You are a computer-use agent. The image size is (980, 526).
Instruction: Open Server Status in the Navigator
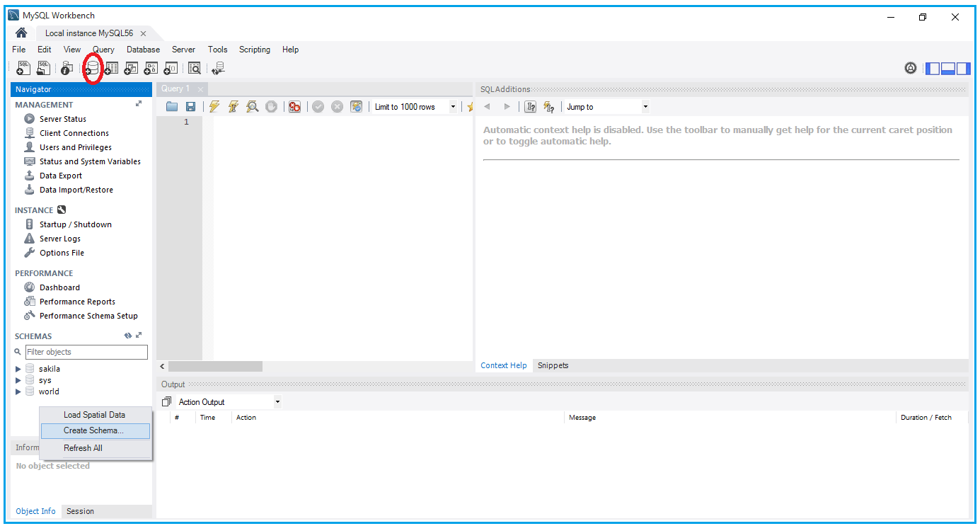[x=62, y=118]
